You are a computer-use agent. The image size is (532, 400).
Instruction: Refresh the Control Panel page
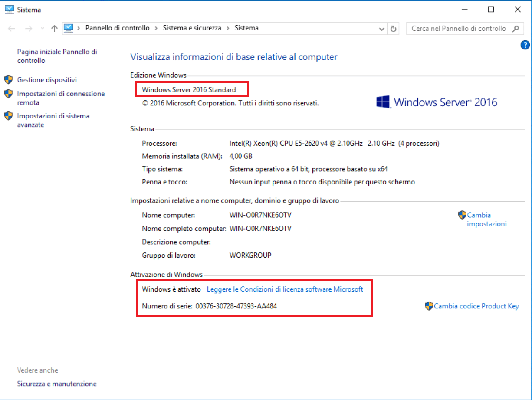click(394, 29)
